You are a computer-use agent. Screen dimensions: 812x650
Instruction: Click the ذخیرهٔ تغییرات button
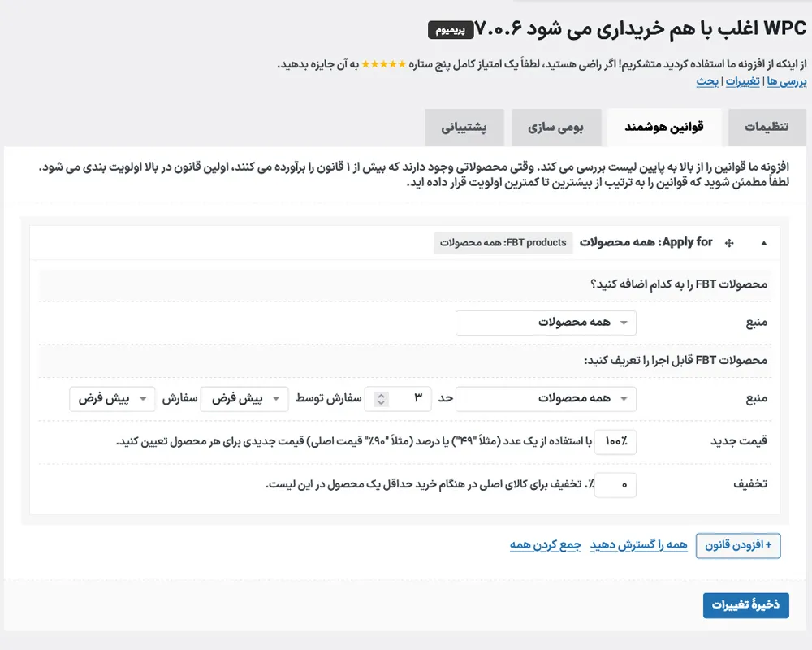click(x=745, y=605)
